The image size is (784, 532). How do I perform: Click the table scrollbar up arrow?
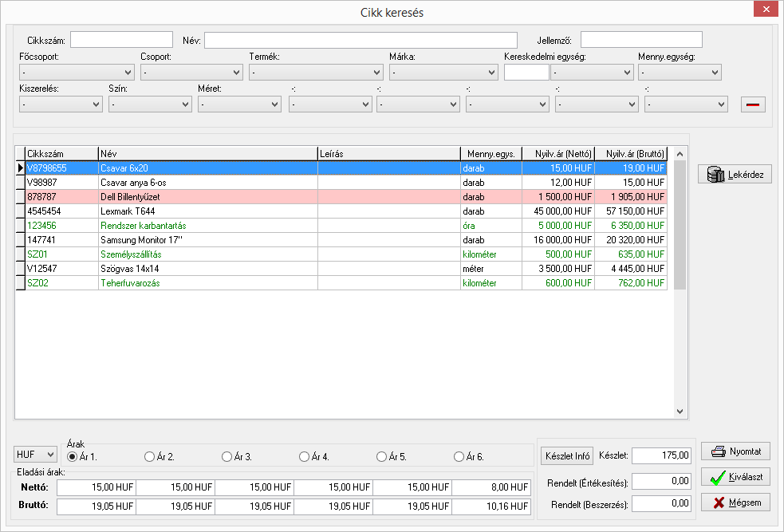pos(680,153)
